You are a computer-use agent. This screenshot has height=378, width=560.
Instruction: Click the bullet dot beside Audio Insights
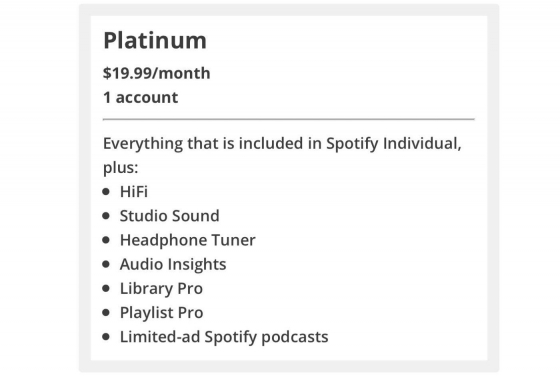(x=106, y=264)
